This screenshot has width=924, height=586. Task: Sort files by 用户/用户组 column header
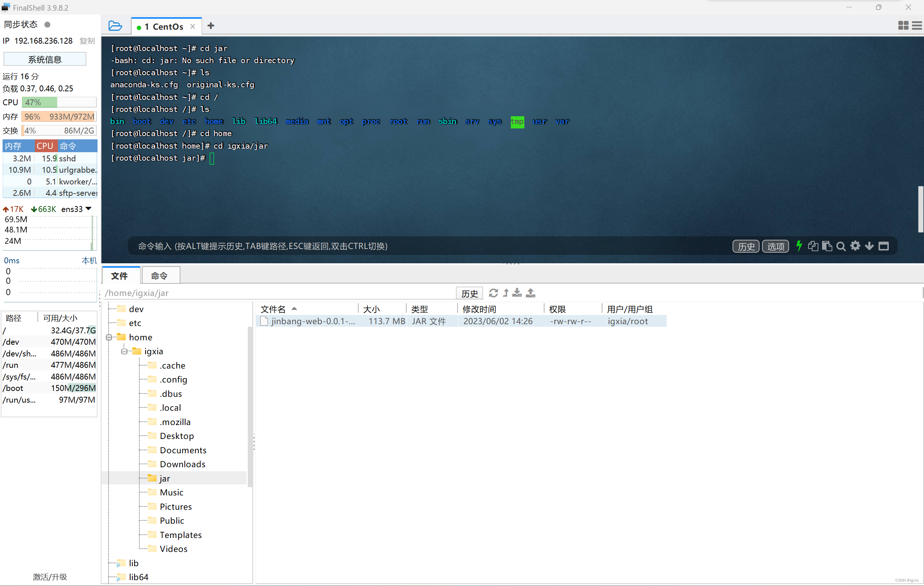634,309
